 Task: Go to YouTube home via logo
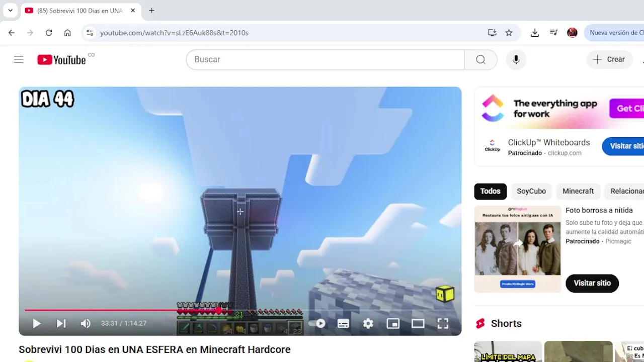62,60
